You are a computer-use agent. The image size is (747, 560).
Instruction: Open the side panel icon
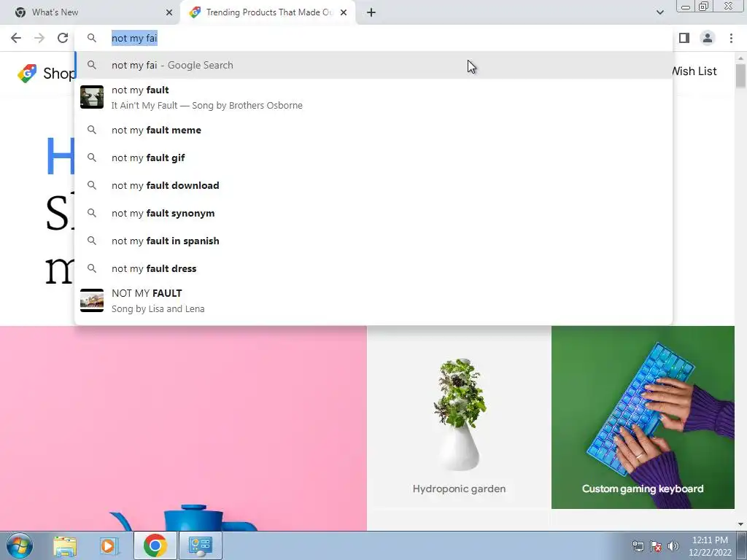coord(684,38)
